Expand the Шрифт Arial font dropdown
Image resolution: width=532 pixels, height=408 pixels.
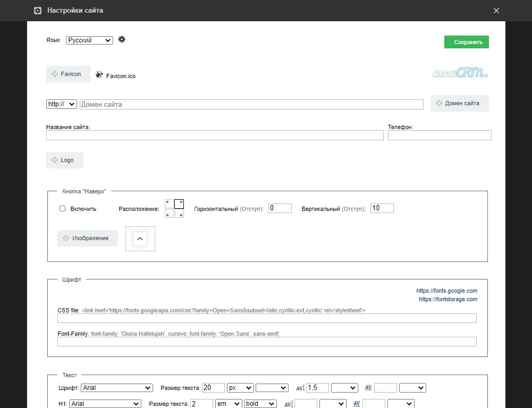pyautogui.click(x=116, y=388)
